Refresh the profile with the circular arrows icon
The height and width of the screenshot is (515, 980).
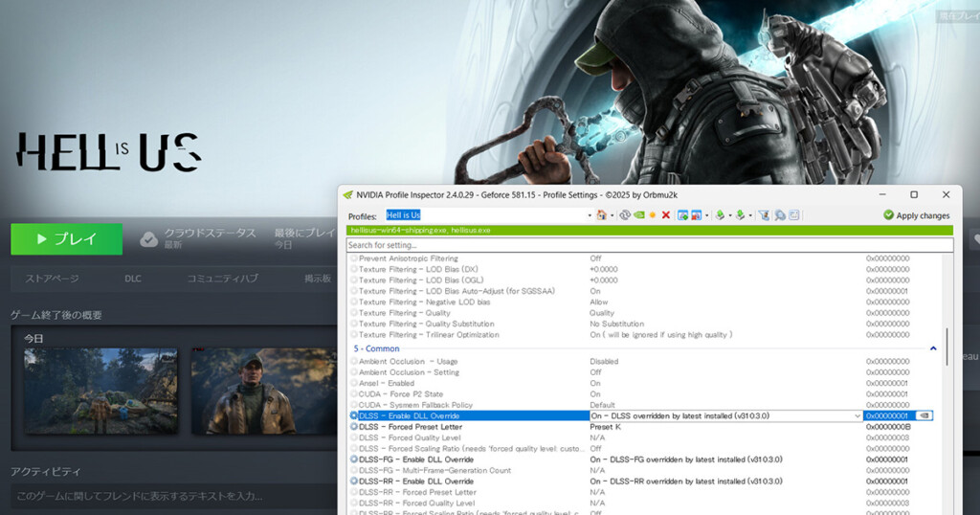tap(625, 215)
